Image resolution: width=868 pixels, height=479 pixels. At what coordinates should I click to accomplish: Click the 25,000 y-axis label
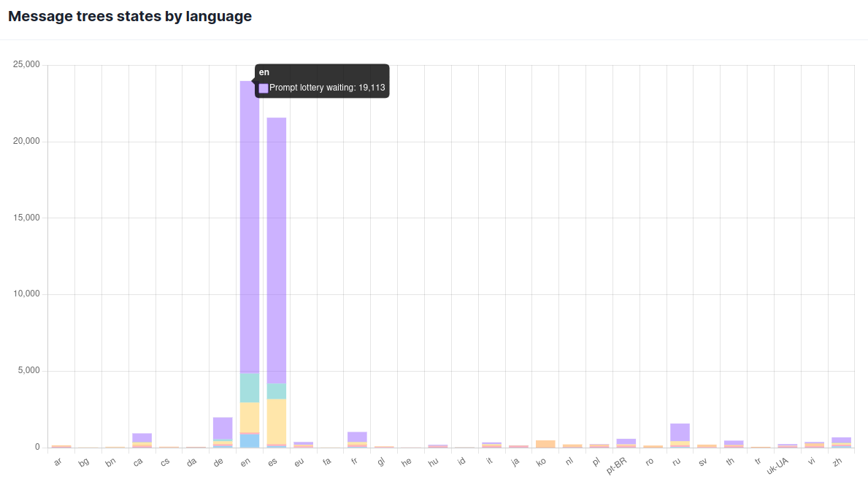coord(26,65)
